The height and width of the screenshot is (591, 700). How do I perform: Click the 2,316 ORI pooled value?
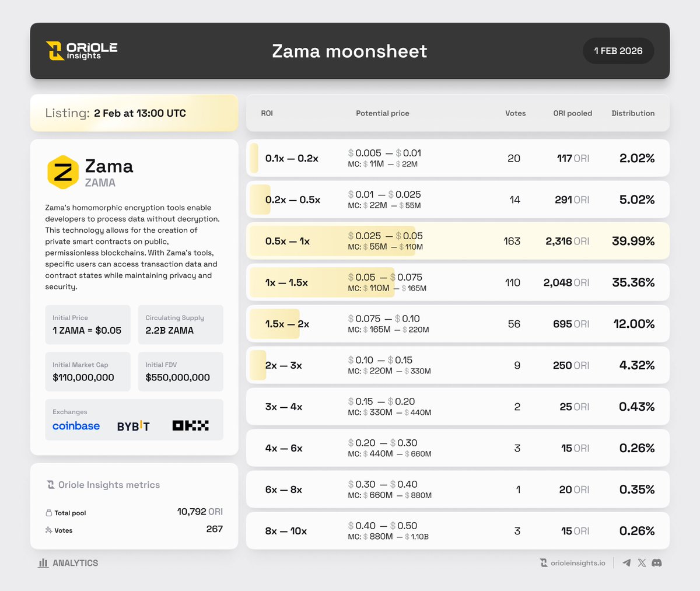pyautogui.click(x=567, y=241)
